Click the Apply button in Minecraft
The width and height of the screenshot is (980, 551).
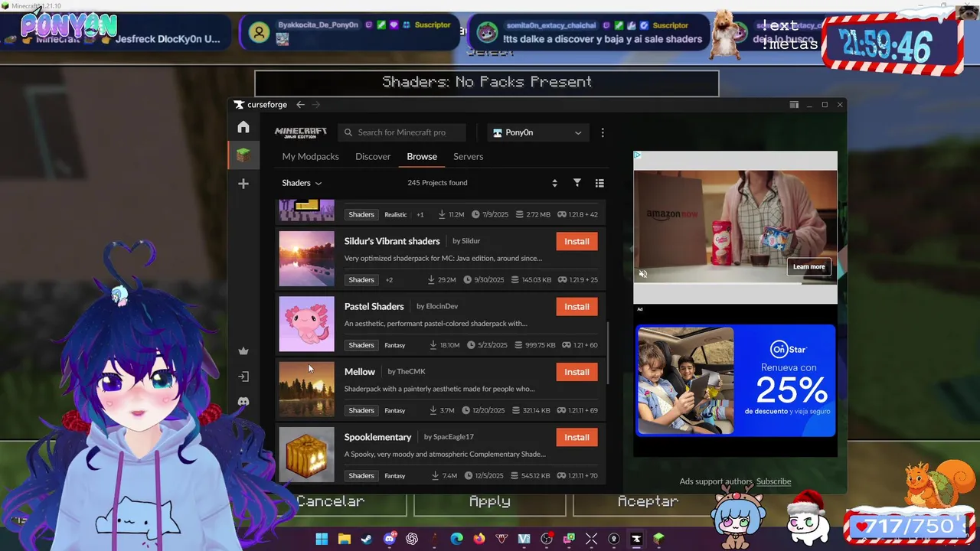(489, 501)
